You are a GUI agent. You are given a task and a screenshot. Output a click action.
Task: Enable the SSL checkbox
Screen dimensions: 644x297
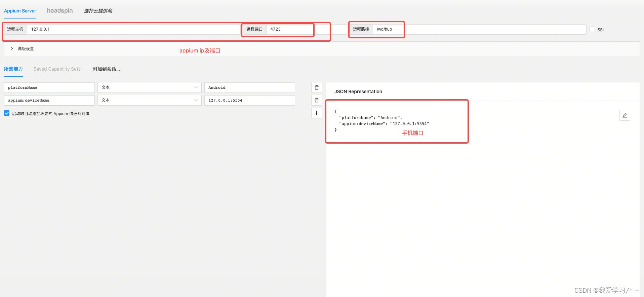click(x=592, y=29)
